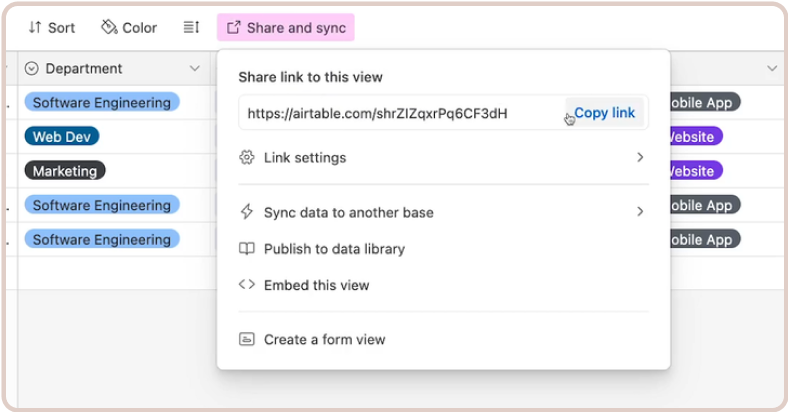
Task: Choose Embed this view option
Action: coord(316,285)
